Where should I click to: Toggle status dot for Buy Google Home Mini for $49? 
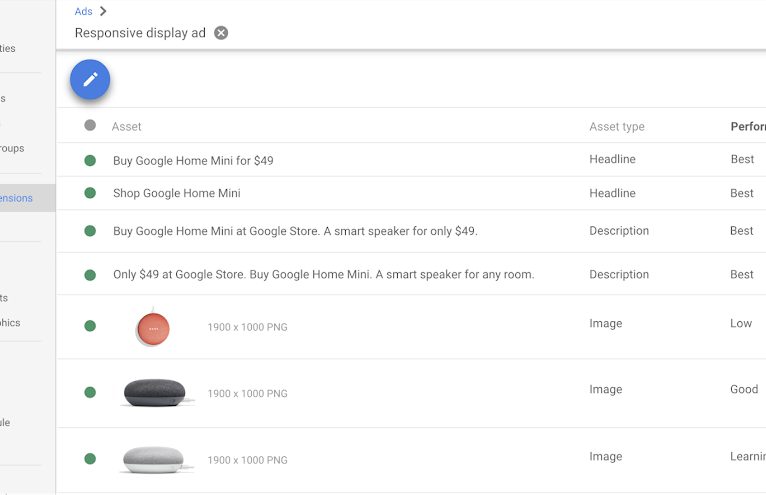[90, 160]
